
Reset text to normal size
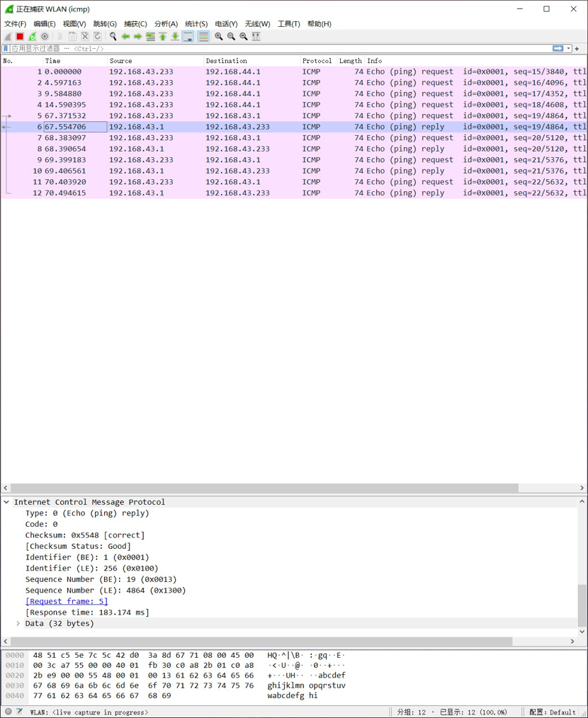[x=244, y=37]
